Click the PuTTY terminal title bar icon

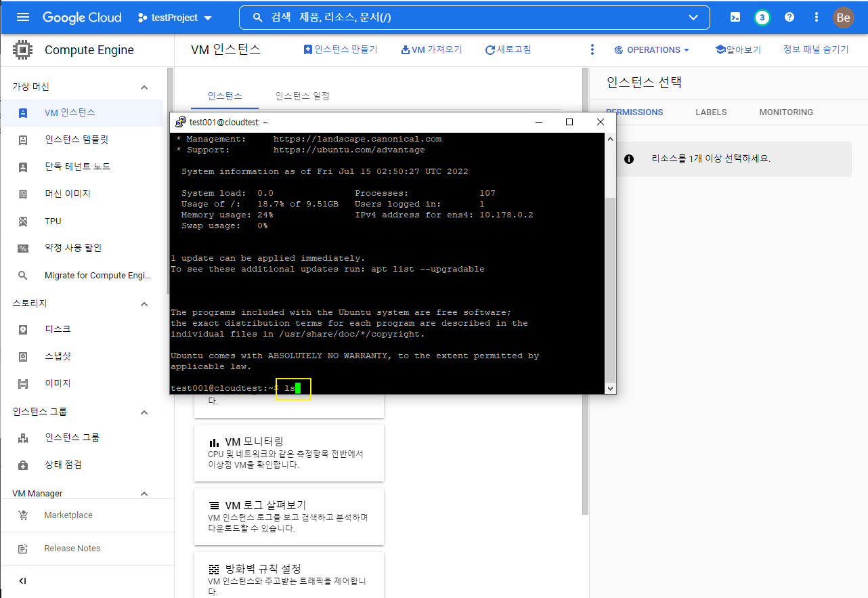[180, 122]
